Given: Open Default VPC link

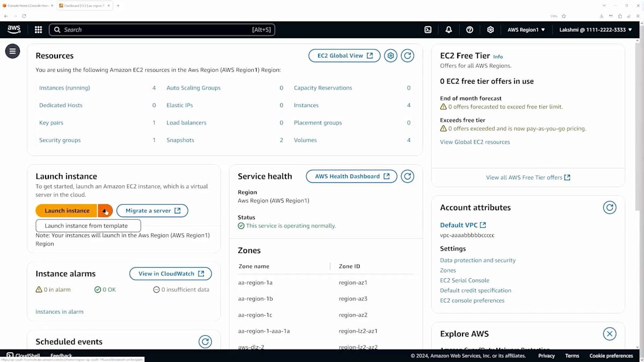Looking at the screenshot, I should [x=463, y=225].
